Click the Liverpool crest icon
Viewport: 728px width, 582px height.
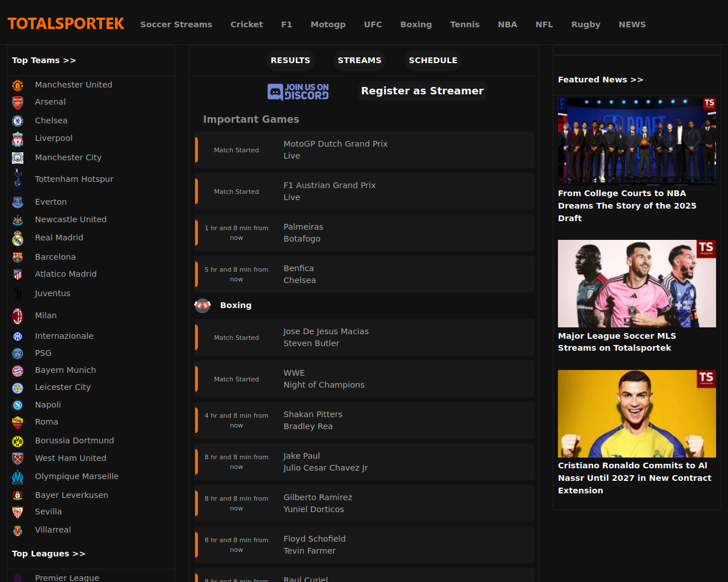18,139
